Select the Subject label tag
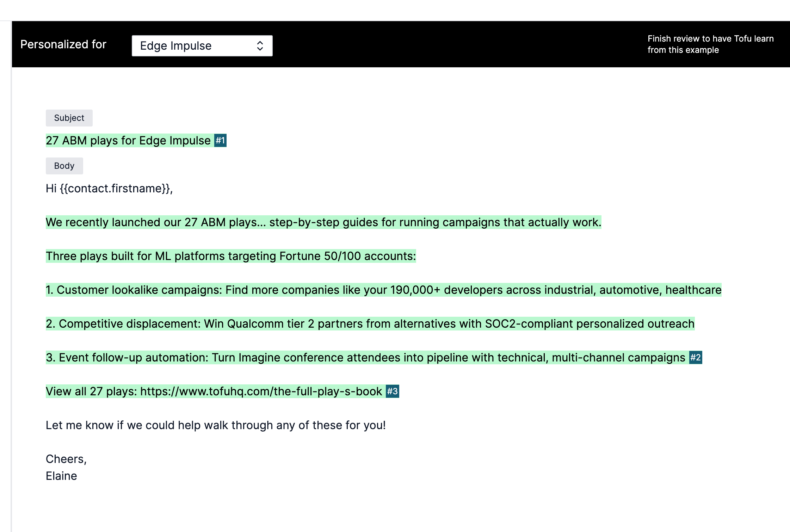 [69, 118]
